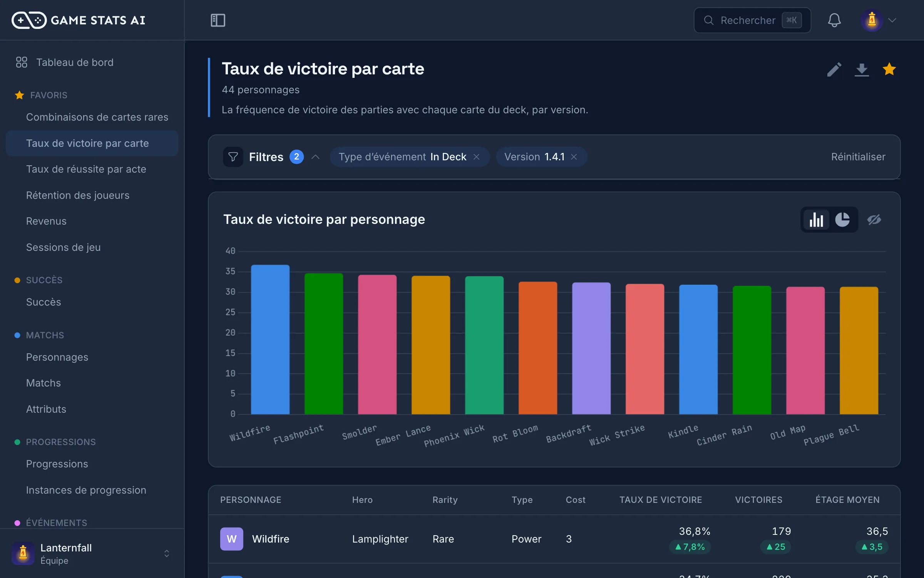The image size is (924, 578).
Task: Expand user profile dropdown chevron
Action: 892,20
